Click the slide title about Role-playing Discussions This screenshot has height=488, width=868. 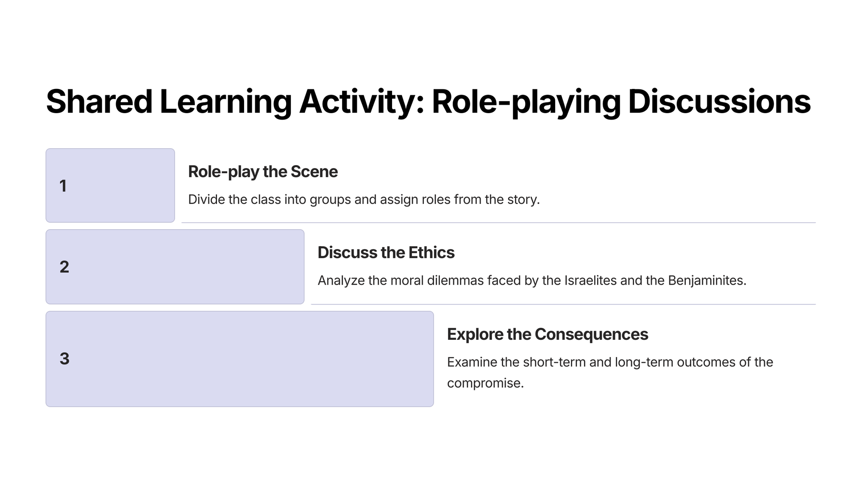[428, 102]
